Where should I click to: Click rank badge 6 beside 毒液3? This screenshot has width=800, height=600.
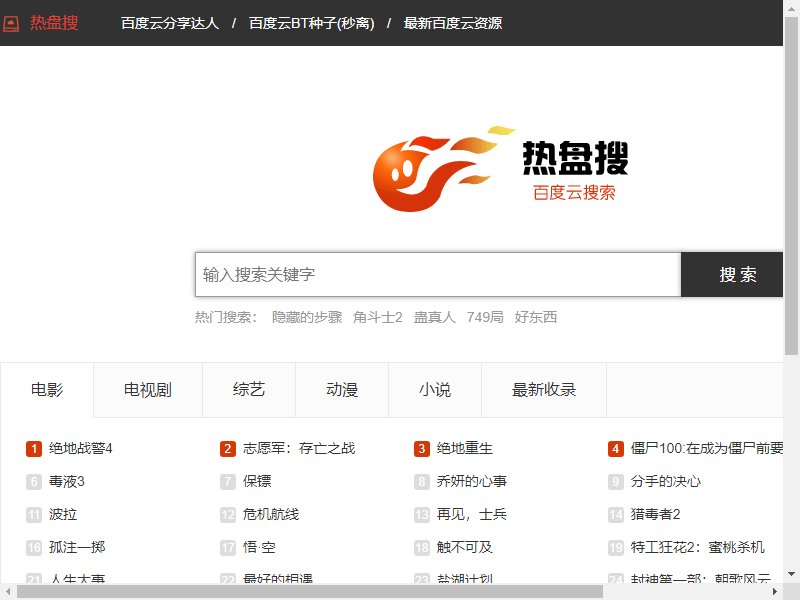pos(34,482)
